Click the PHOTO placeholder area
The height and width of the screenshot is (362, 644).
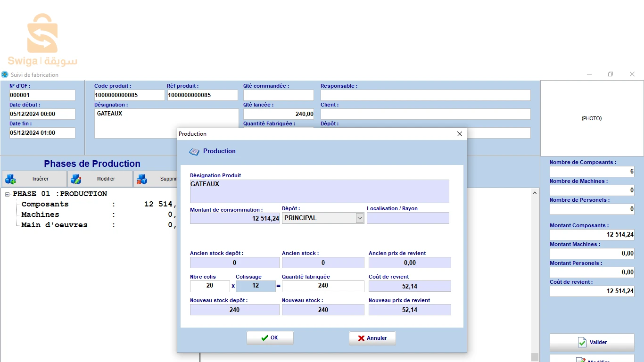click(x=592, y=118)
